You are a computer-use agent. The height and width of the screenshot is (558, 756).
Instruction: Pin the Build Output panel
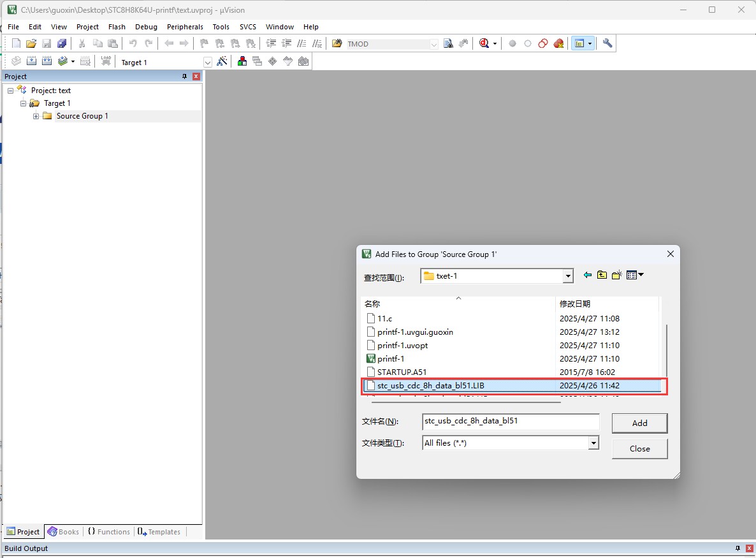tap(738, 548)
